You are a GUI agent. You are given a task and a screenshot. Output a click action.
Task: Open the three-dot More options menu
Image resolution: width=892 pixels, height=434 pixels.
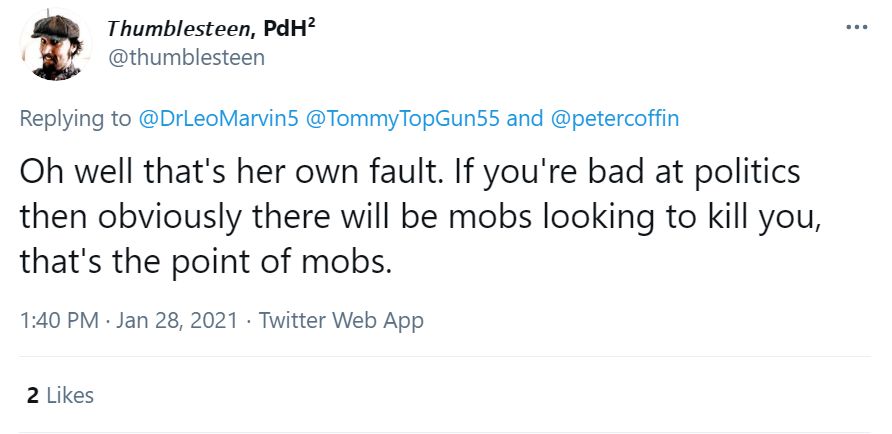856,27
